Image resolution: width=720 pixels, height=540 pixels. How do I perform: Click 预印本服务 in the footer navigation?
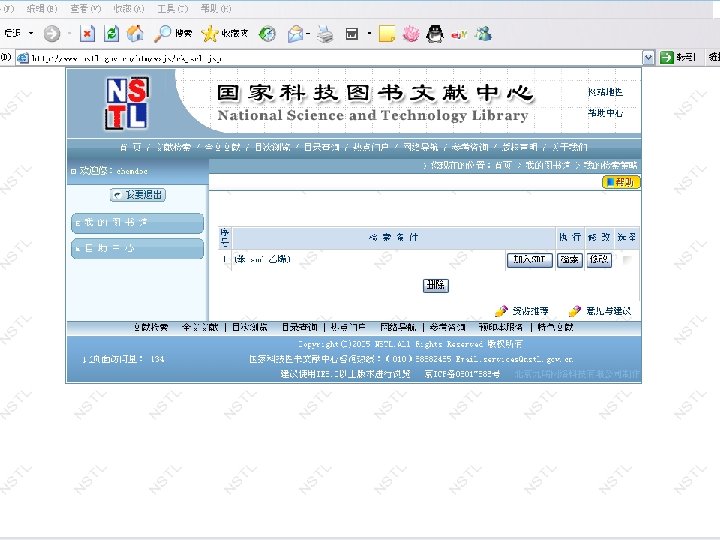pyautogui.click(x=501, y=327)
